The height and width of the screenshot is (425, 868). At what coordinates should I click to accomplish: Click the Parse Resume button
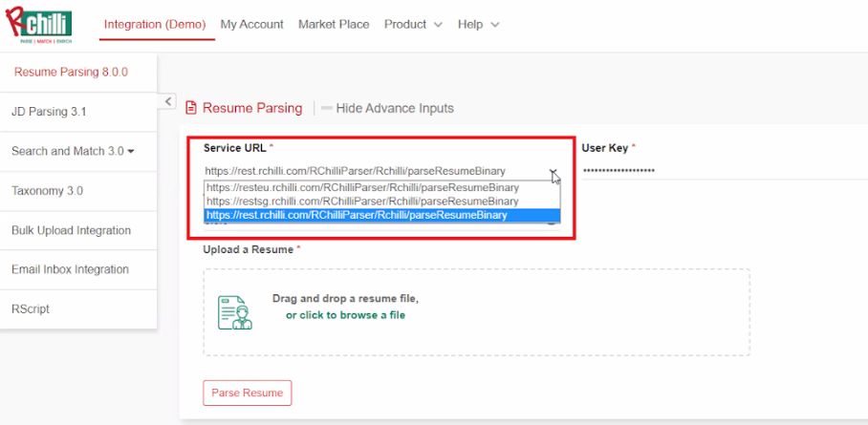(248, 393)
